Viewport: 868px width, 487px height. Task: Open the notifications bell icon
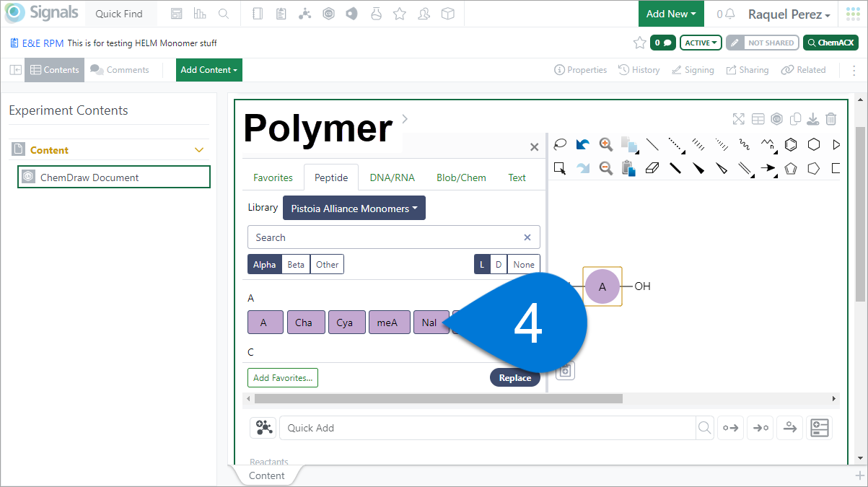coord(730,14)
